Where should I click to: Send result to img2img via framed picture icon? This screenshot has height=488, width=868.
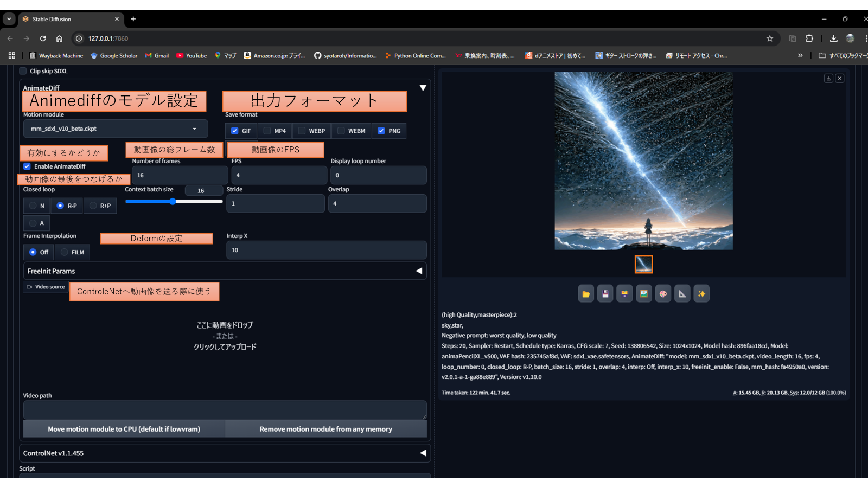(643, 293)
